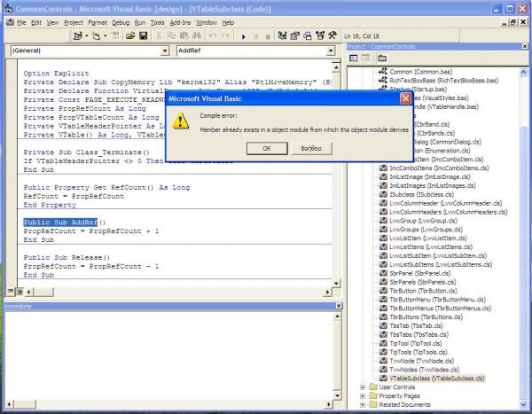Open the Object Browser toolbar icon

tap(320, 35)
